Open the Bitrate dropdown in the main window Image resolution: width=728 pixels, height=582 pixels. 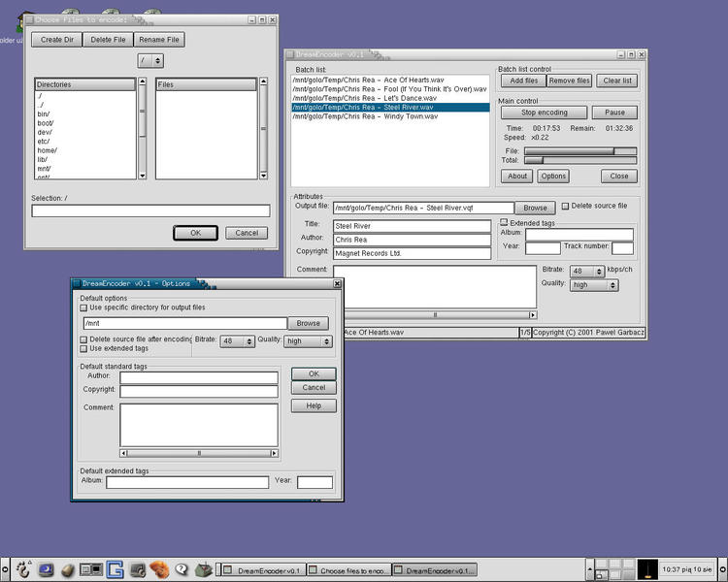[x=587, y=271]
